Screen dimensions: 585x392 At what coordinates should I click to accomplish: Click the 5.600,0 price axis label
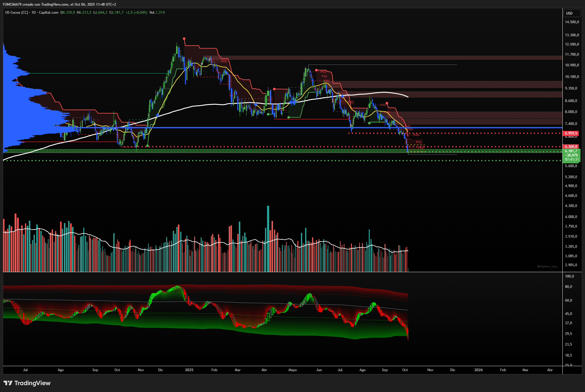pos(571,166)
